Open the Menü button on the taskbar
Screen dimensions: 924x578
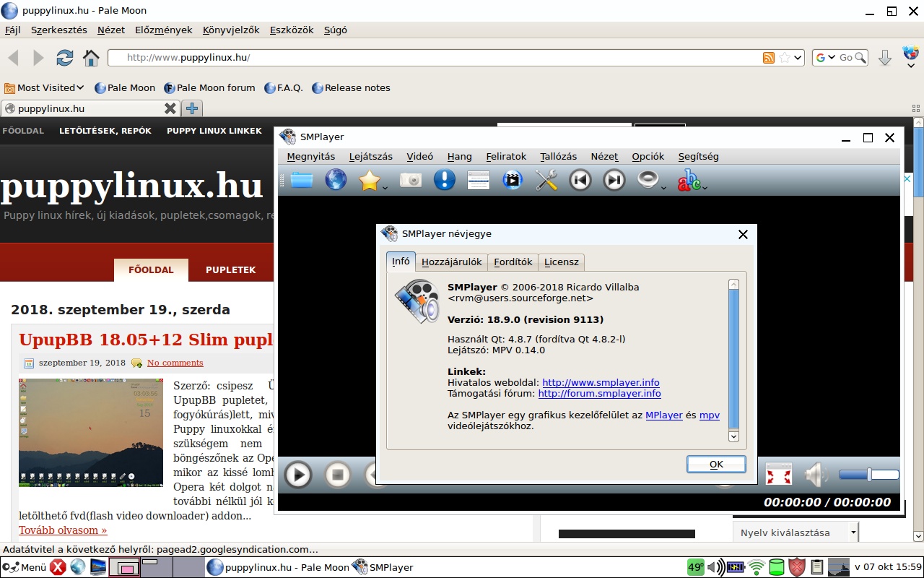coord(25,567)
